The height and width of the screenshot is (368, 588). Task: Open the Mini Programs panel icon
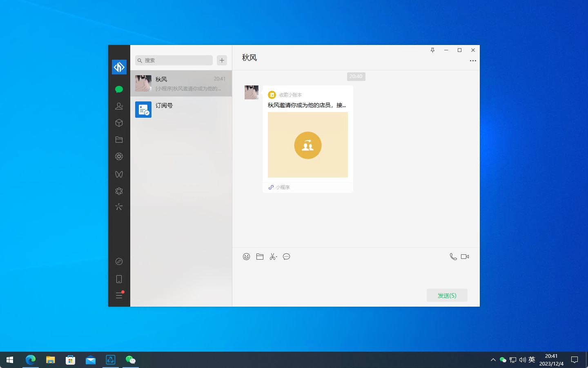click(119, 262)
